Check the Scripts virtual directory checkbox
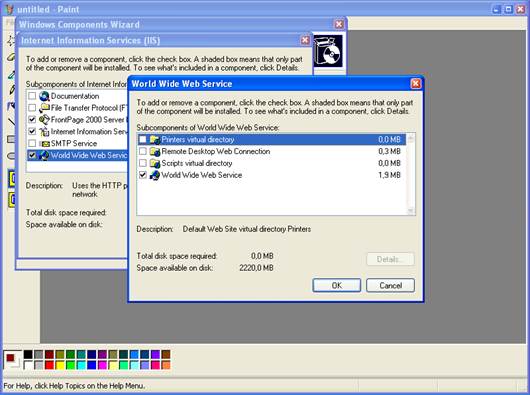The width and height of the screenshot is (530, 395). click(143, 163)
